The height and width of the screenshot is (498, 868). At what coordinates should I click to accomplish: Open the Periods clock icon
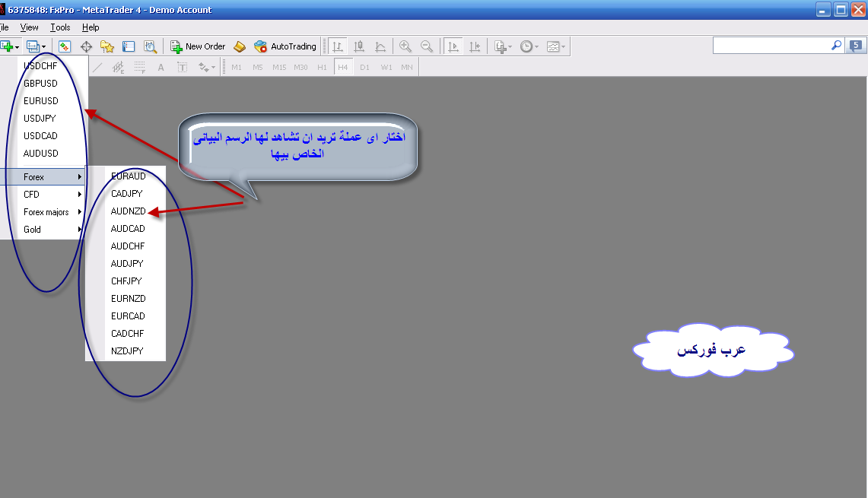[526, 46]
